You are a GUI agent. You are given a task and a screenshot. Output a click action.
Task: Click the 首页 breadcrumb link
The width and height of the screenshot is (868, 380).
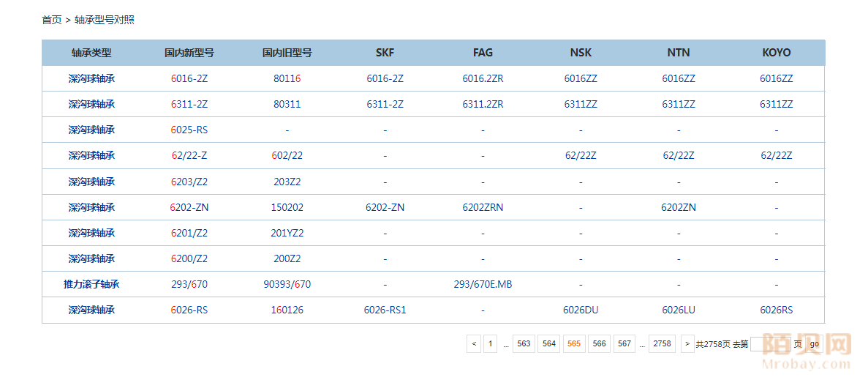click(x=51, y=20)
